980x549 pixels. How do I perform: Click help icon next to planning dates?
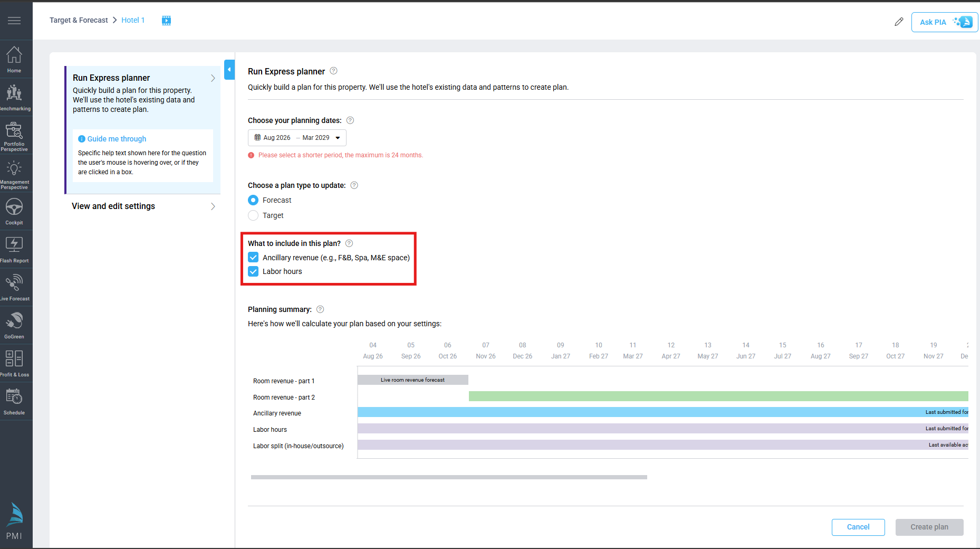350,120
